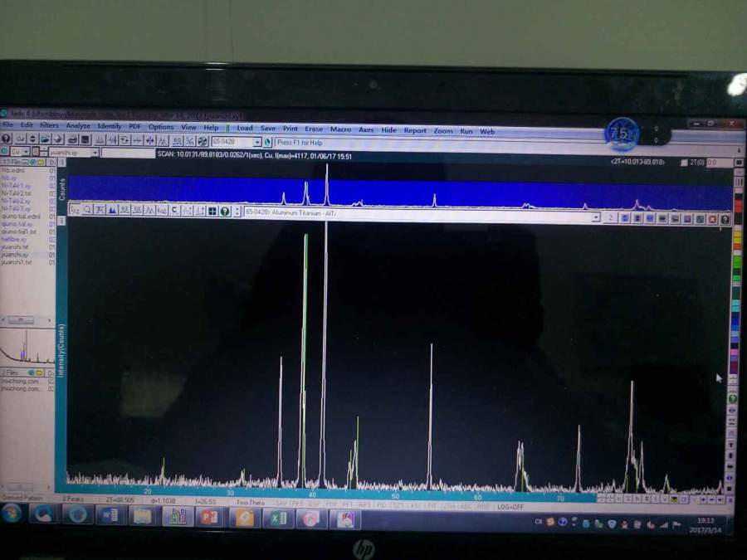This screenshot has width=747, height=560.
Task: Click the help question-mark icon in main toolbar
Action: pos(6,139)
